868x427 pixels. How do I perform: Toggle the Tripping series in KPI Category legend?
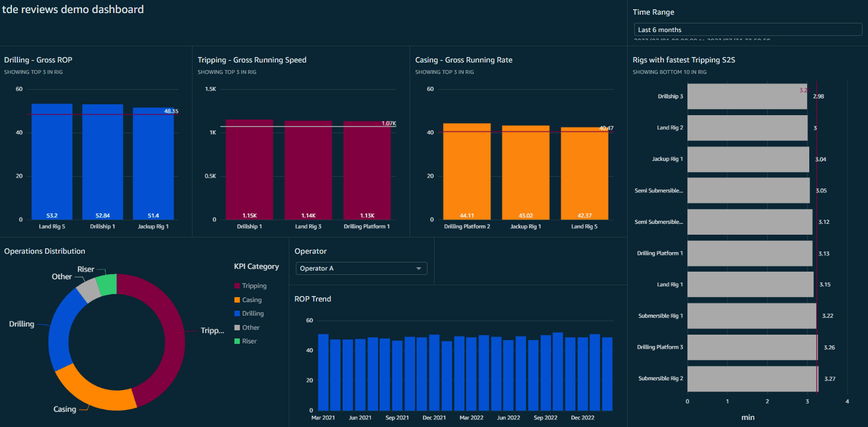pos(254,286)
